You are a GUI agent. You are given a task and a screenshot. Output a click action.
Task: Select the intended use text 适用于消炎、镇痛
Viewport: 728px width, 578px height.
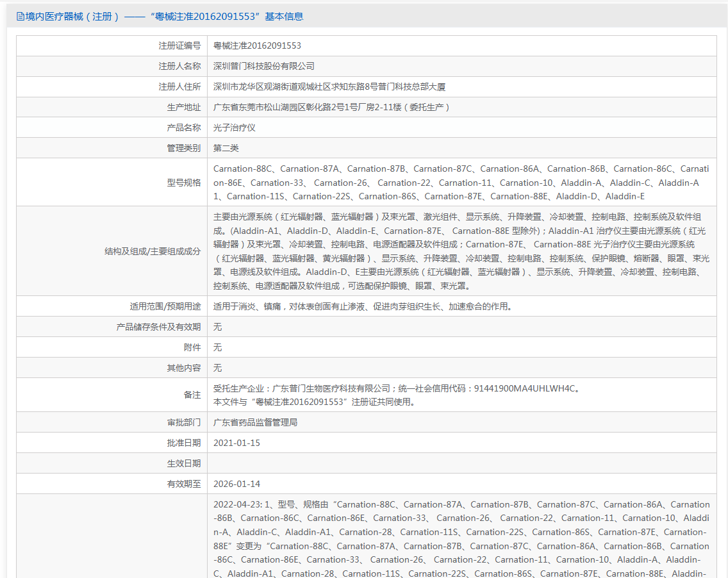pos(362,306)
